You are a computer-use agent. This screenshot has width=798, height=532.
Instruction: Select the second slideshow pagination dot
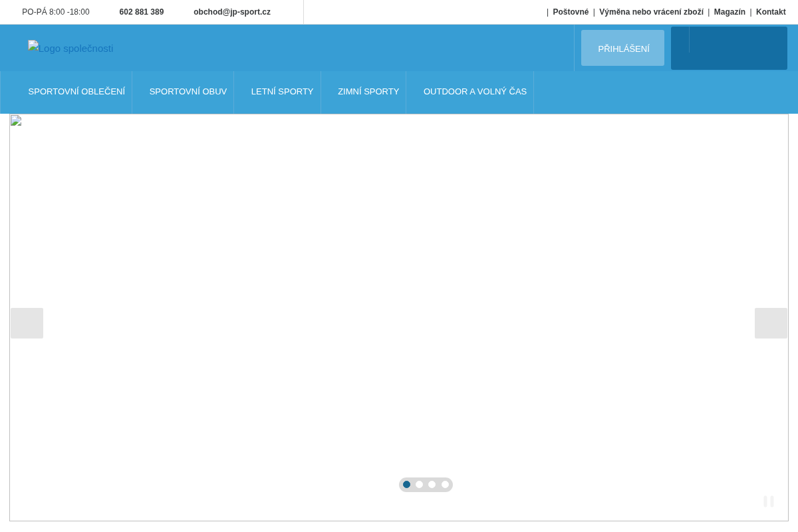(420, 485)
